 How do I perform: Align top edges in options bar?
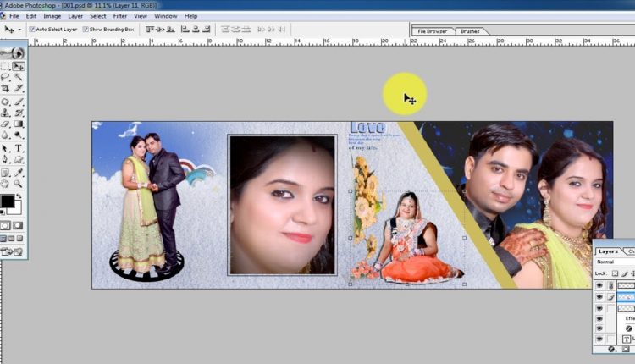coord(150,29)
